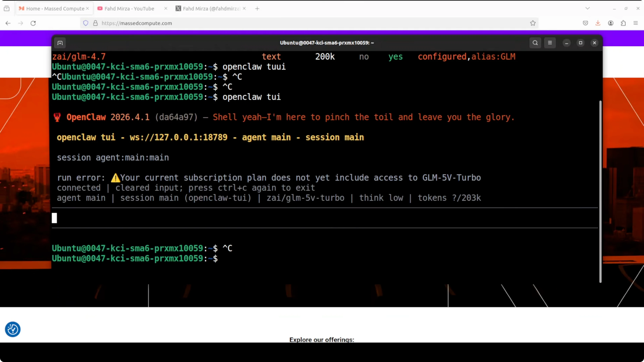The height and width of the screenshot is (362, 644).
Task: Click the new terminal tab icon
Action: pos(60,43)
